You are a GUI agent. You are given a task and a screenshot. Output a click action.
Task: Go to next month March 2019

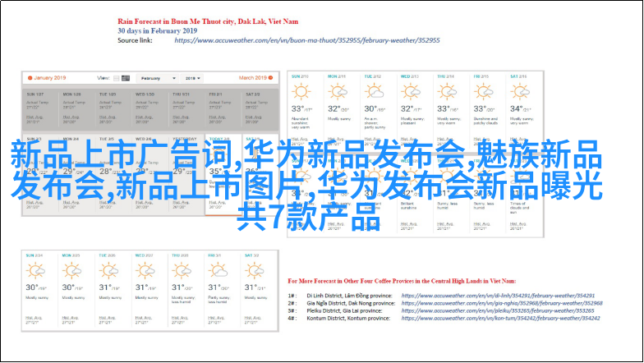point(253,77)
